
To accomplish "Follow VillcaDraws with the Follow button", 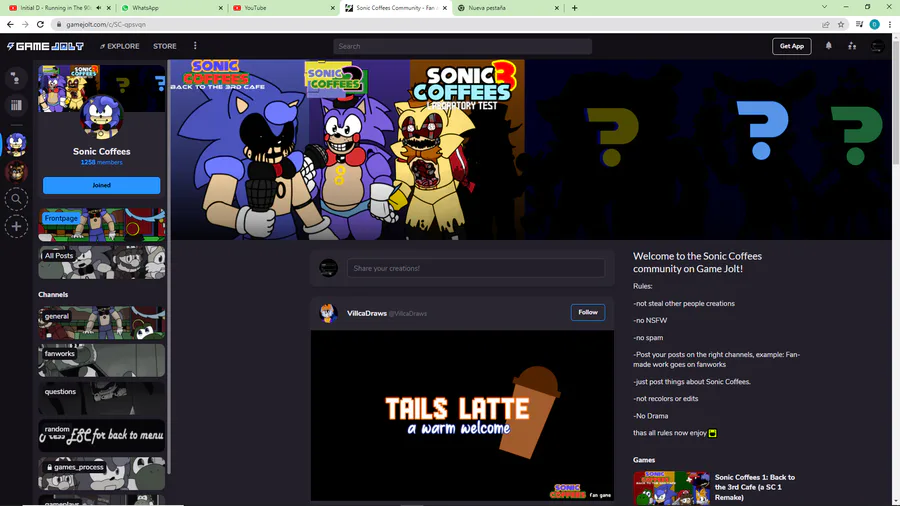I will coord(588,312).
